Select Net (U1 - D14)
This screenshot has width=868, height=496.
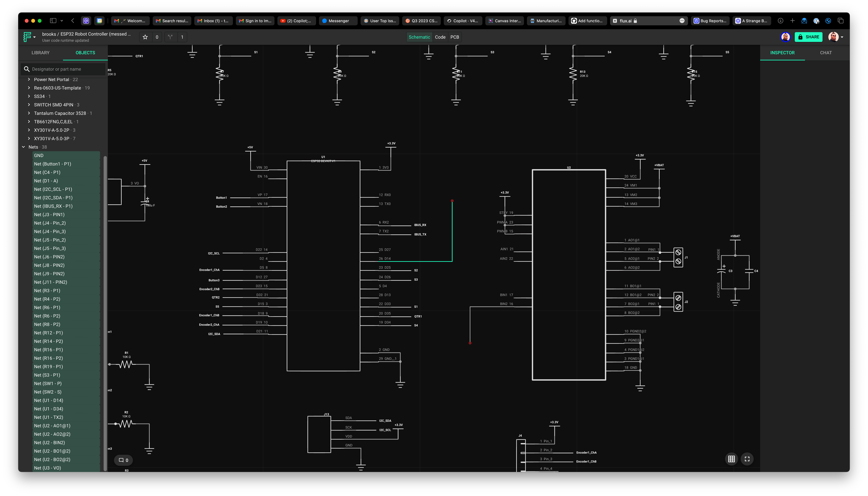[x=66, y=400]
